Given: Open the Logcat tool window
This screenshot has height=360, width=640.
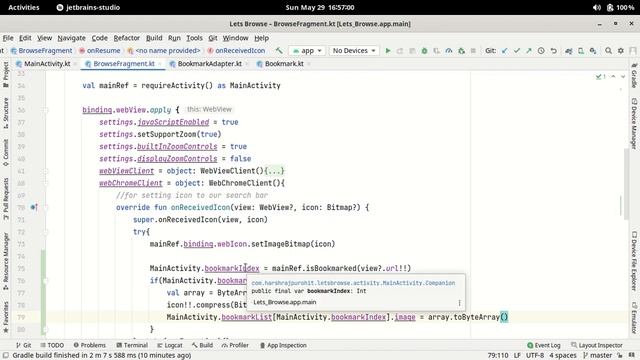Looking at the screenshot, I should coord(169,345).
